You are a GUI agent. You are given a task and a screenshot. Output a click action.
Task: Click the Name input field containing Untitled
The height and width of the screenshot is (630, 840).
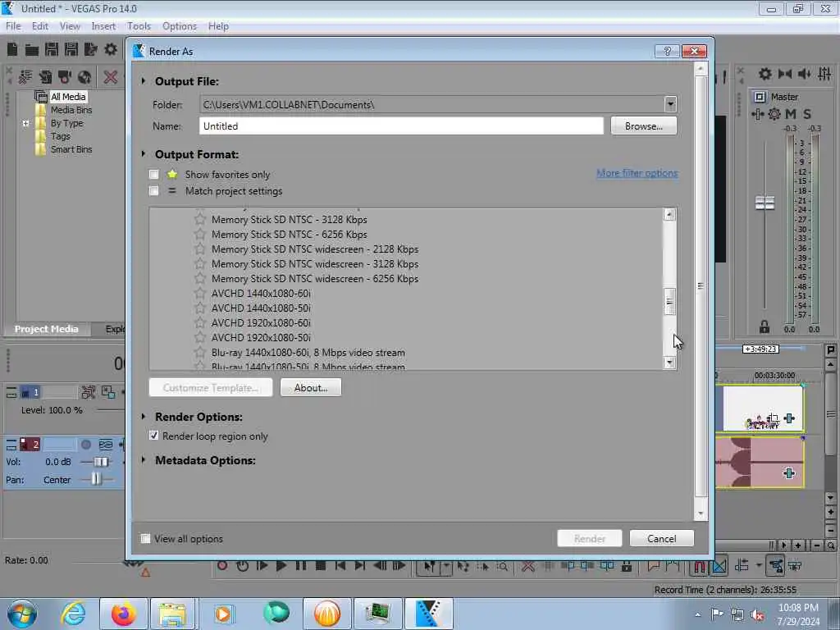pyautogui.click(x=401, y=126)
